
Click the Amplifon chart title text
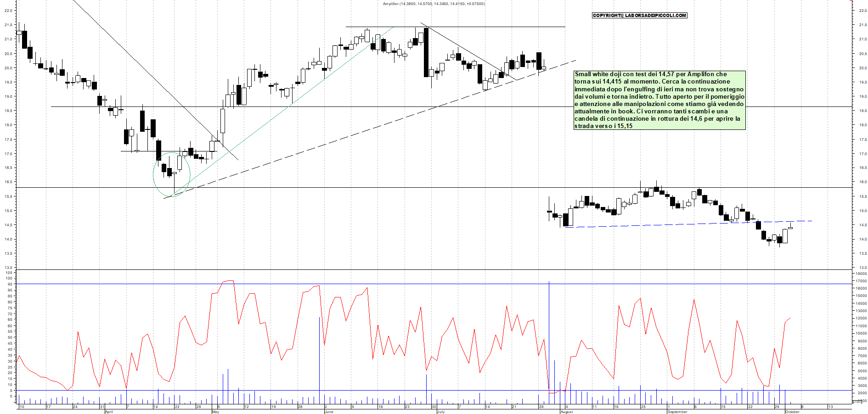point(434,4)
